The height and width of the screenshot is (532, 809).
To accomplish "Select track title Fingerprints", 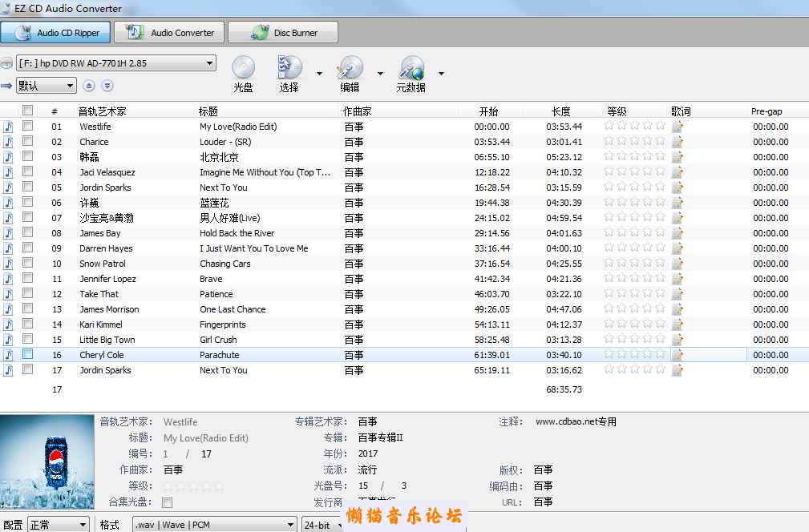I will click(x=223, y=324).
